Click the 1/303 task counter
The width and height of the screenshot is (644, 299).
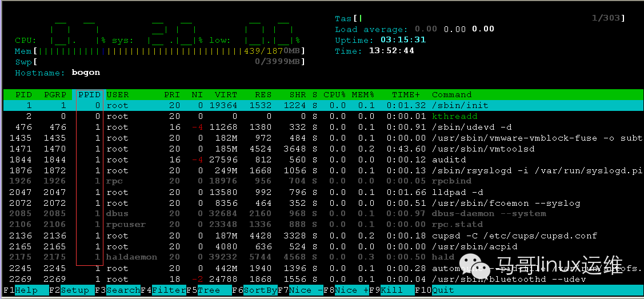(606, 18)
